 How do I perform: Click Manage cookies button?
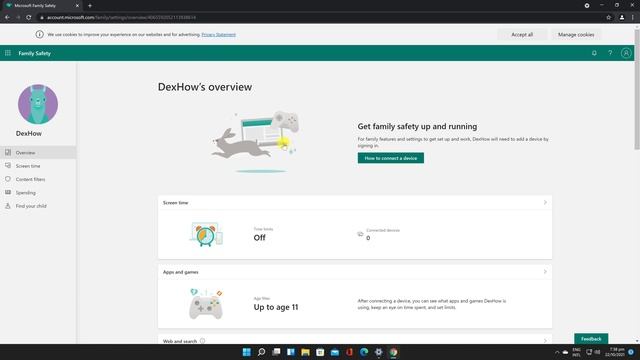pos(576,35)
